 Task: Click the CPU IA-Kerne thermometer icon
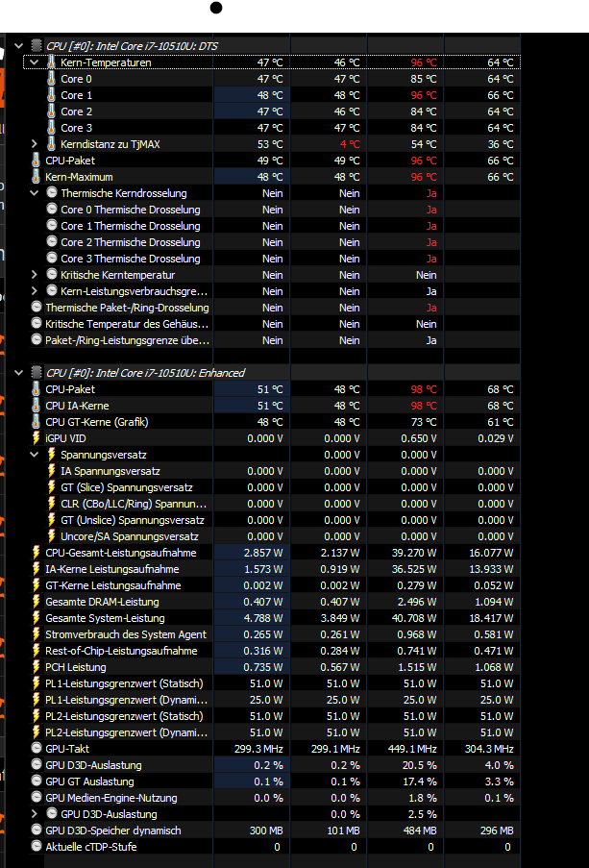(37, 406)
